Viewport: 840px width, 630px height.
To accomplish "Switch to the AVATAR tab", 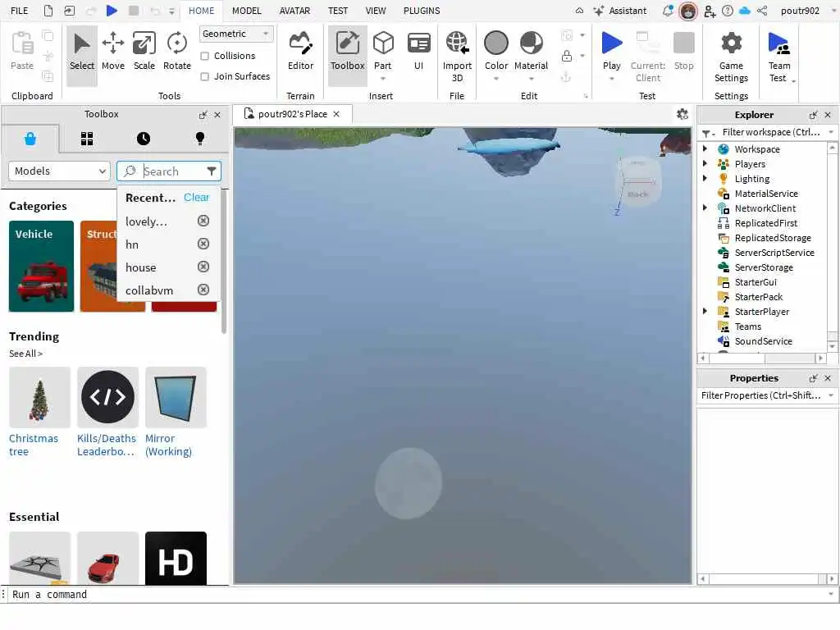I will tap(294, 11).
